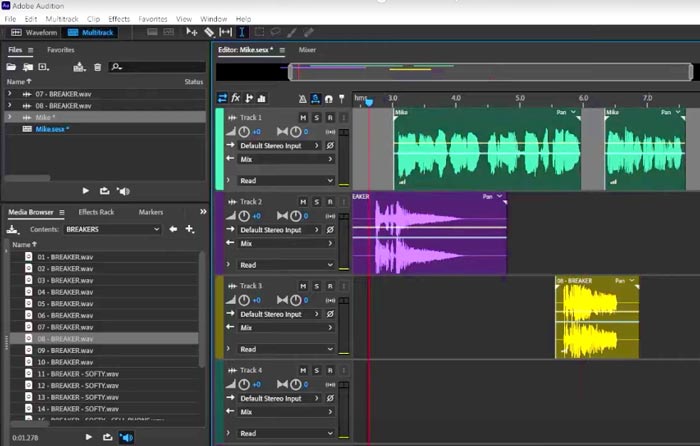Click the Multitrack view button
This screenshot has width=700, height=446.
[93, 32]
